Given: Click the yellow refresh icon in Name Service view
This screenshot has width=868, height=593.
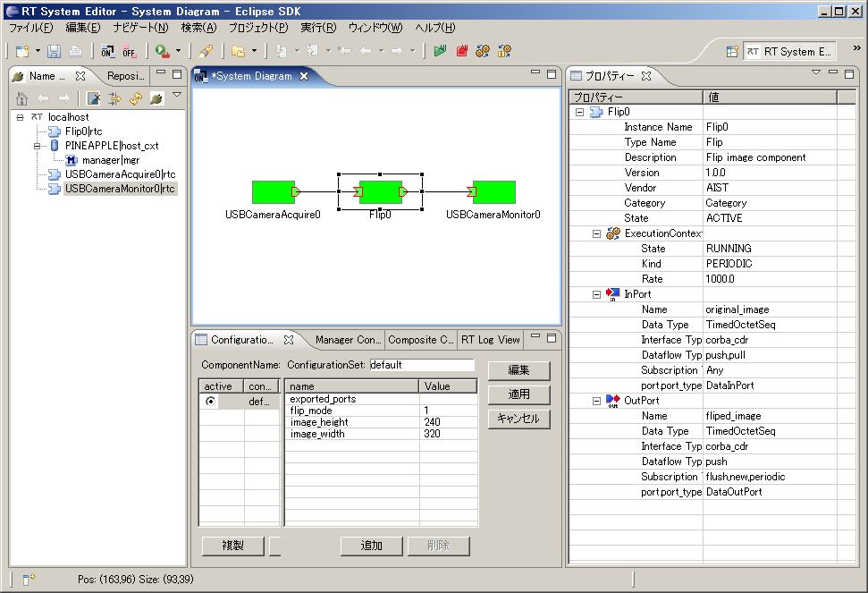Looking at the screenshot, I should click(136, 98).
